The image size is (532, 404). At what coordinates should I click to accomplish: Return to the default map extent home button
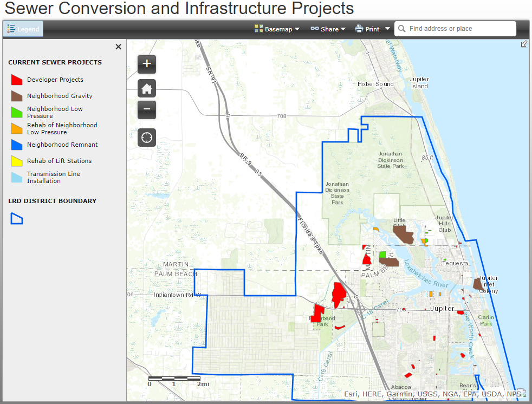coord(147,88)
